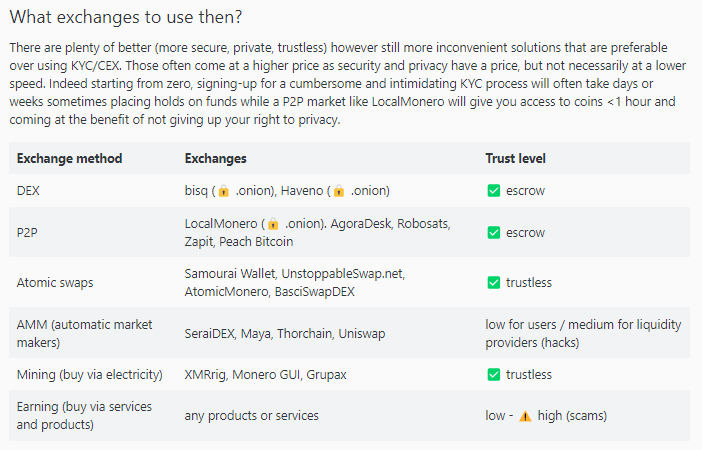Click green check in Atomic swaps row

[x=493, y=283]
